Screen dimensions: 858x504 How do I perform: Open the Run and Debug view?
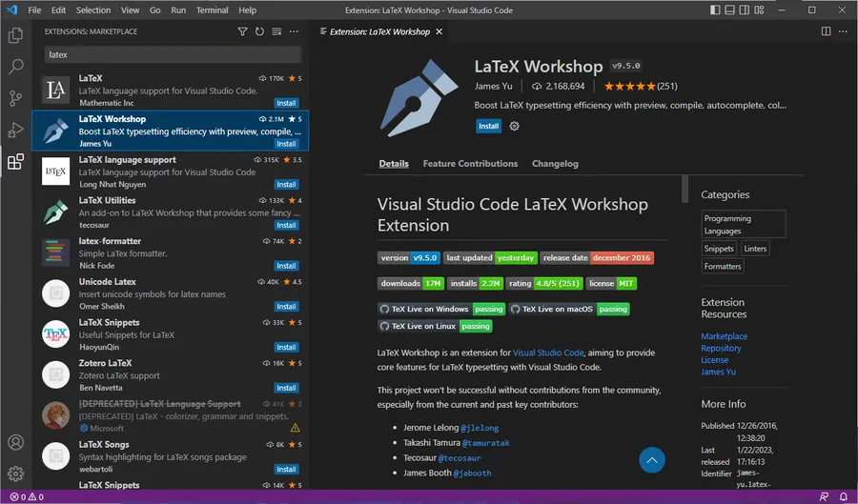[16, 131]
